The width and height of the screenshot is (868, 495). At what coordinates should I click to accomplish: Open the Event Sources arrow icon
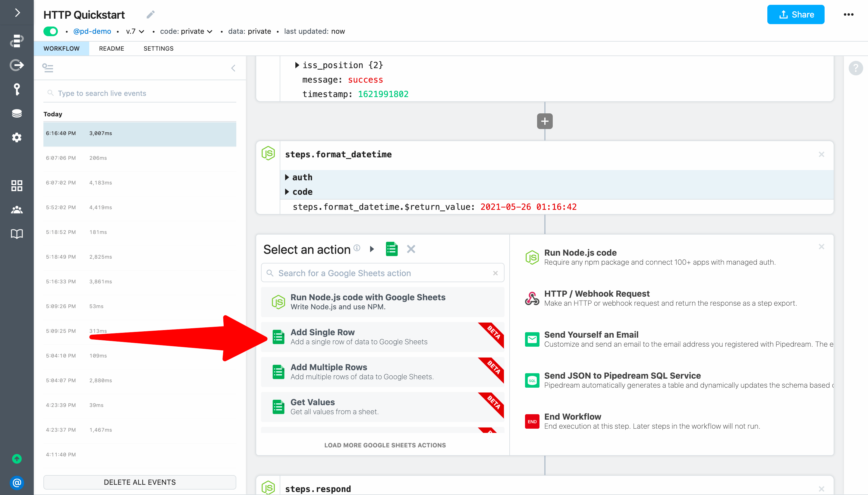(17, 65)
